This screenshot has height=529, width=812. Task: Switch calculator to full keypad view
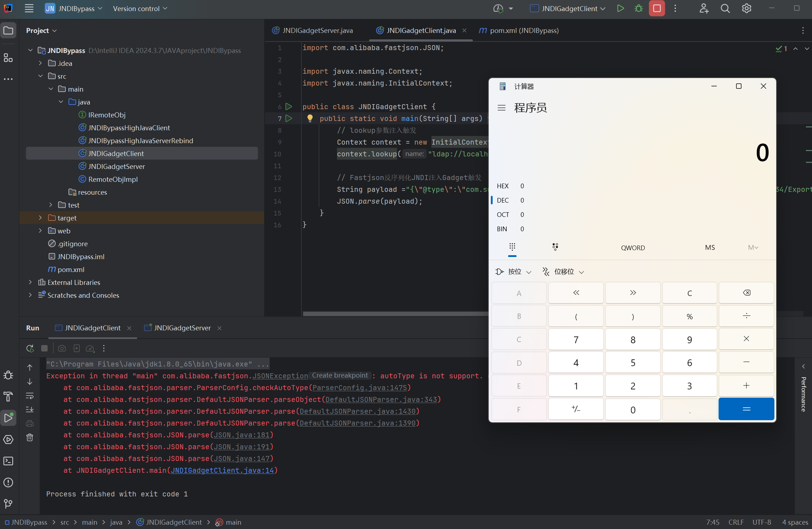click(512, 247)
